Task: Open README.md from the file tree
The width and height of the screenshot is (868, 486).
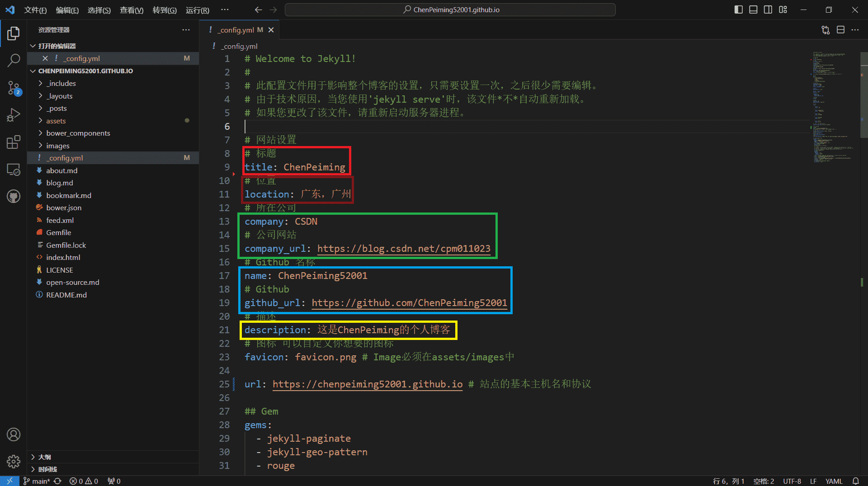Action: click(x=113, y=295)
